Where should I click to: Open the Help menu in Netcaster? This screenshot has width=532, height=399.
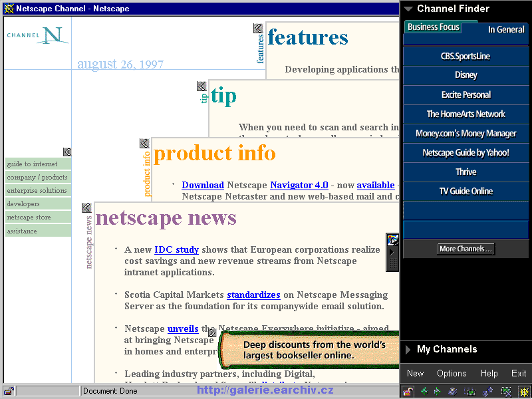pos(489,373)
